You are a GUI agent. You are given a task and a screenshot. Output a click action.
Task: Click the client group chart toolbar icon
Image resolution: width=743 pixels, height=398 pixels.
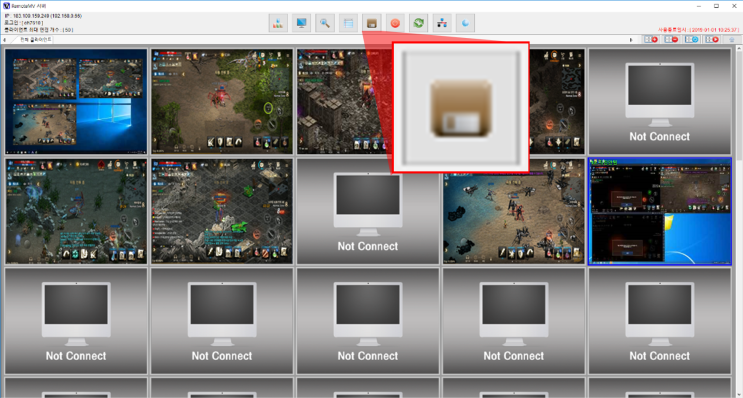pos(278,23)
